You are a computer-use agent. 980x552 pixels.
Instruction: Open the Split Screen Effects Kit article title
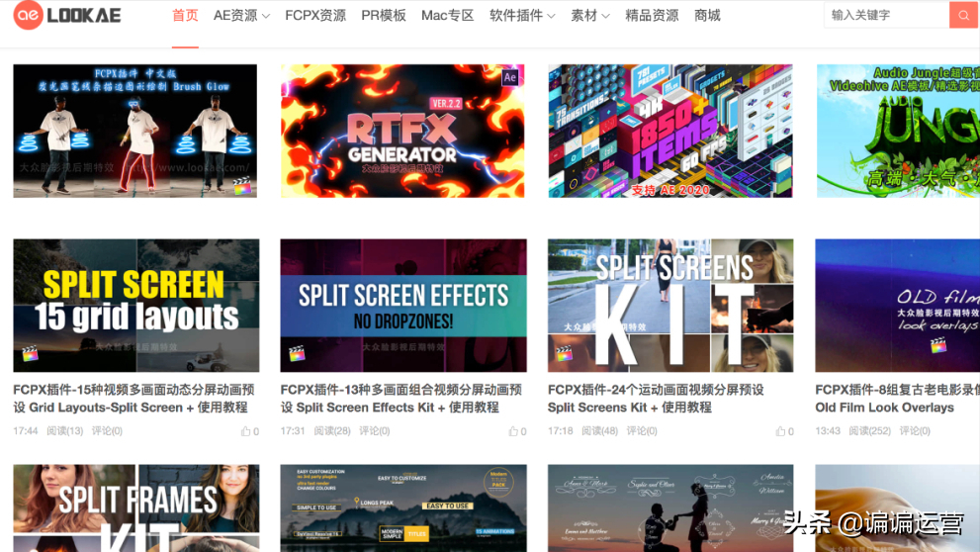[x=401, y=399]
